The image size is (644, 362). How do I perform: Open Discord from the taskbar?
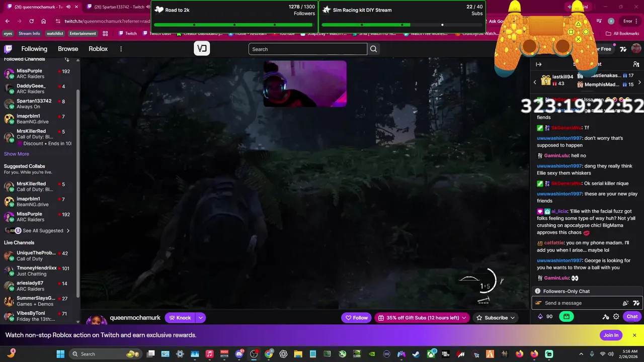click(x=239, y=354)
